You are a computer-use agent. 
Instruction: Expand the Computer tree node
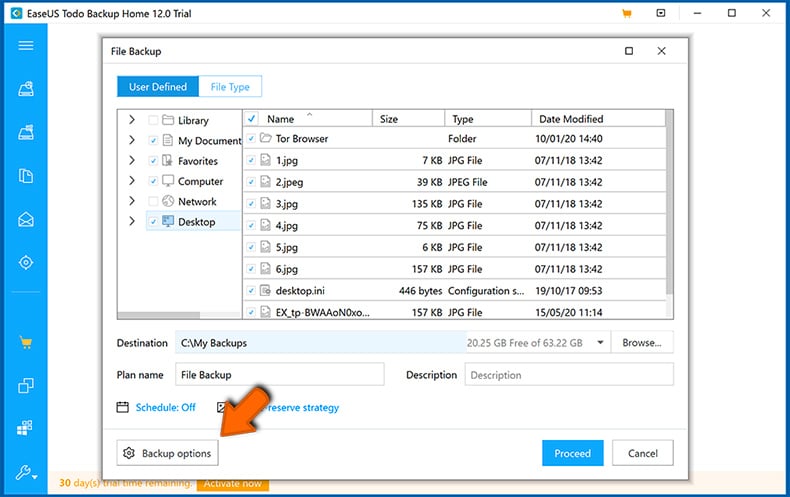tap(131, 180)
